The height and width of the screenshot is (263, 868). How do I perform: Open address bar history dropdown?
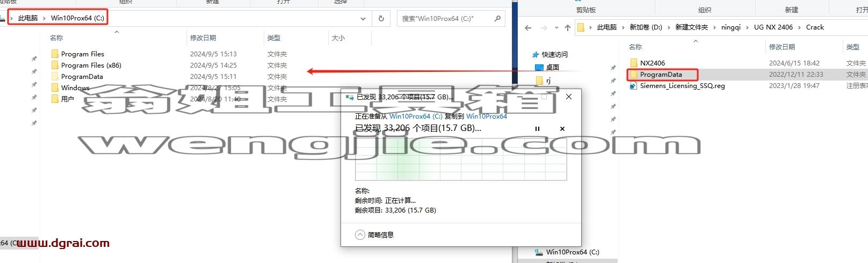(363, 18)
